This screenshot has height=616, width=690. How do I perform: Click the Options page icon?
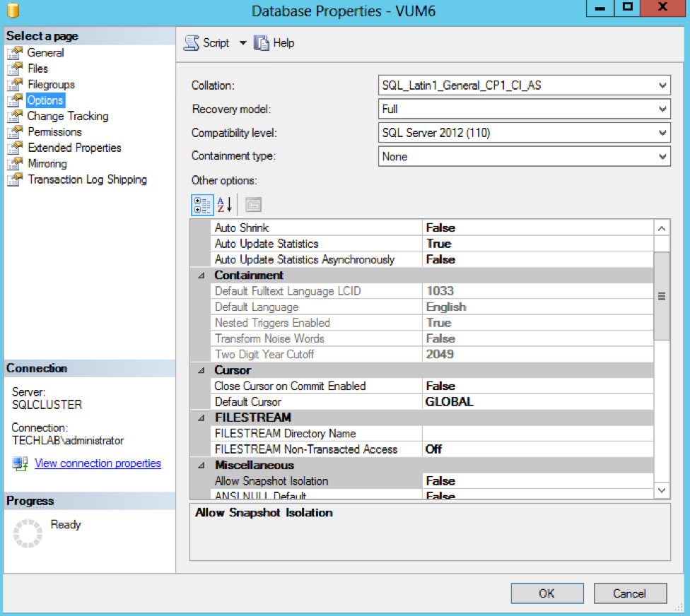tap(15, 100)
